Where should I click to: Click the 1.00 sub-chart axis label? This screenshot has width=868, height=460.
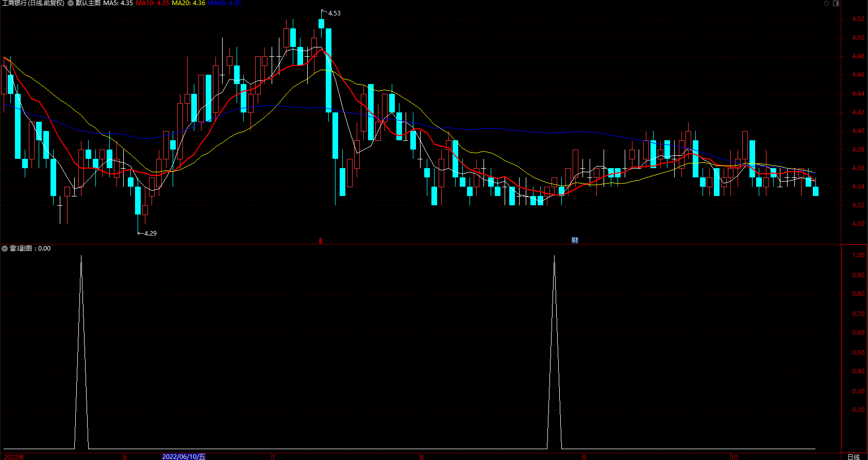point(858,255)
